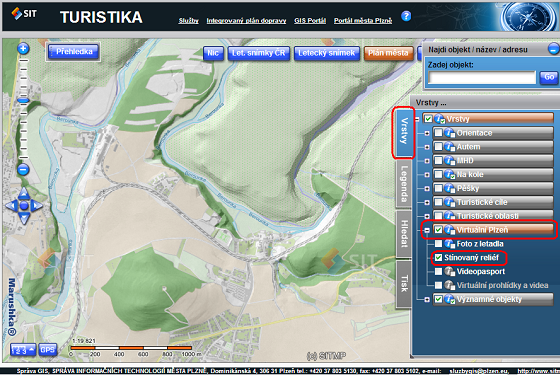Image resolution: width=560 pixels, height=375 pixels.
Task: Switch to the Vrstvy side tab
Action: 404,132
